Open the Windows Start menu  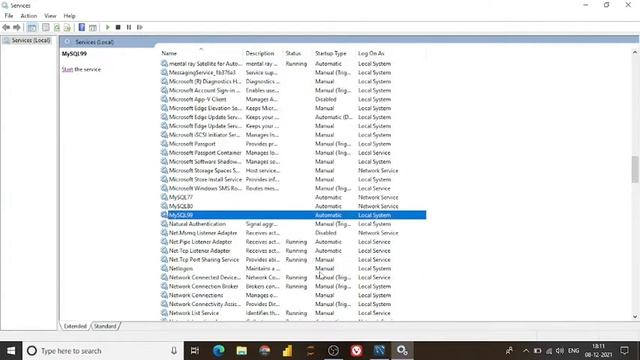click(x=11, y=351)
